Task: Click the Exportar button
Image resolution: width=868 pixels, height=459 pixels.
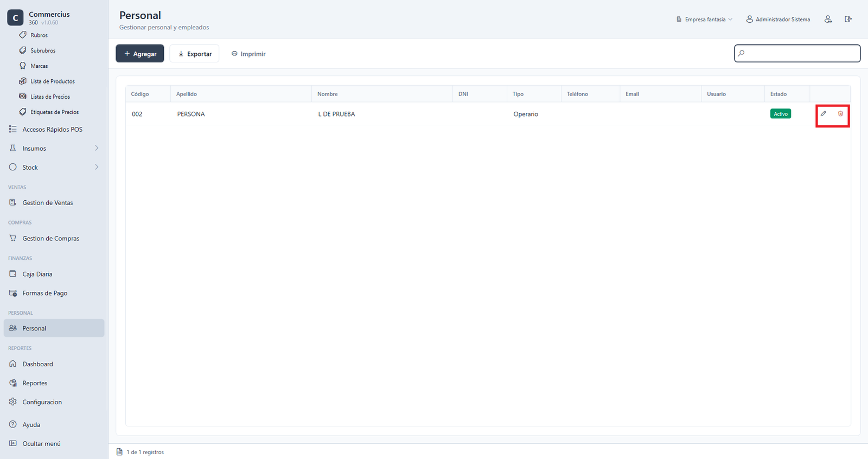Action: pyautogui.click(x=194, y=54)
